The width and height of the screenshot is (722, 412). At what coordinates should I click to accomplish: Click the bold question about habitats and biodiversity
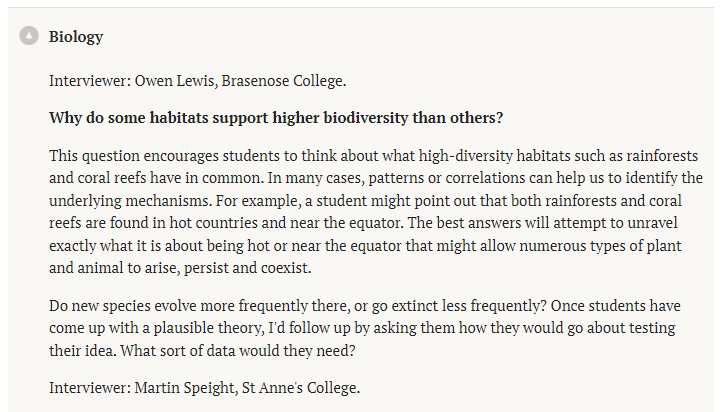[x=276, y=118]
